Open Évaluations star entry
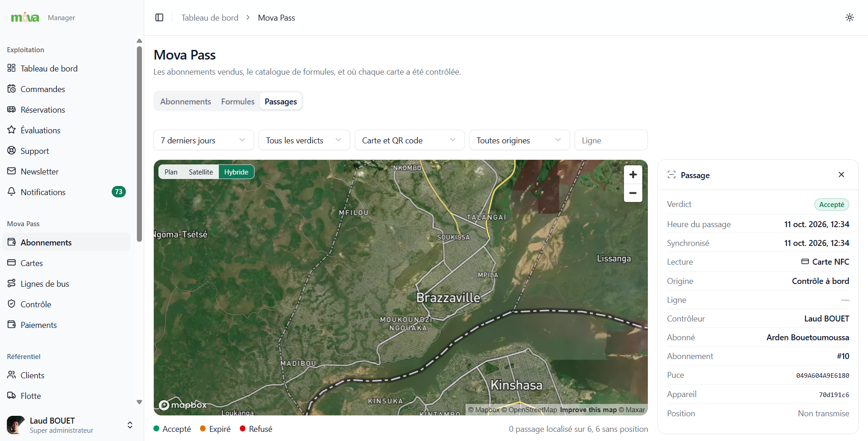 [x=66, y=130]
